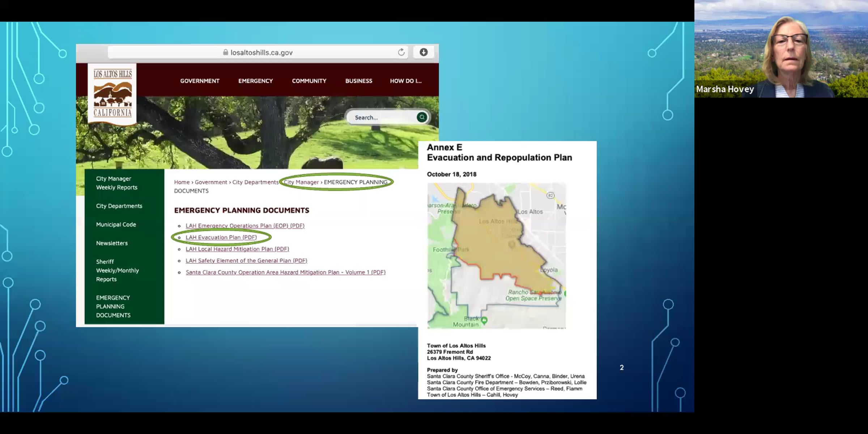Click the green search magnifier icon
Viewport: 868px width, 434px height.
click(422, 117)
